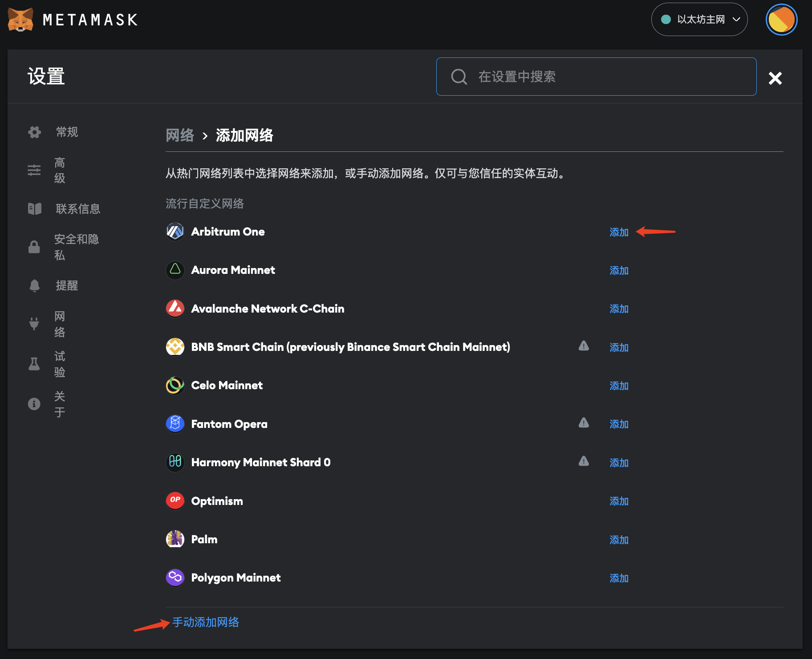The height and width of the screenshot is (659, 812).
Task: Open the 高级 settings tab
Action: click(60, 170)
